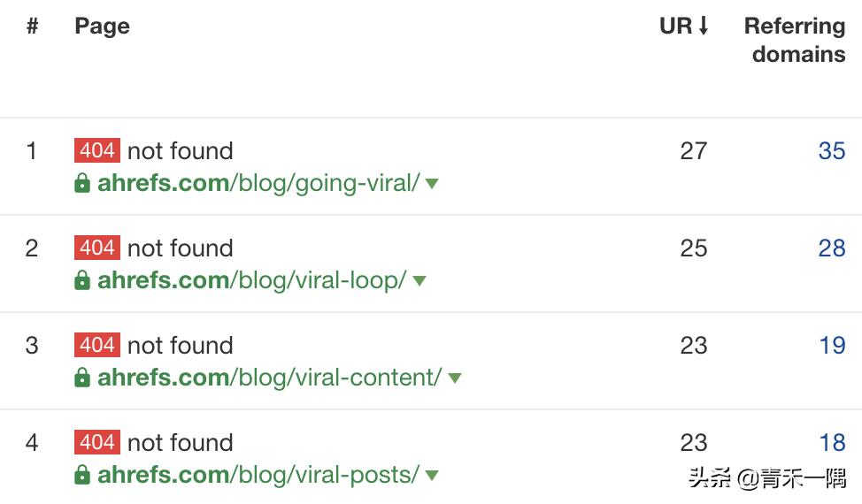The image size is (862, 504).
Task: Sort by the UR column header
Action: 684,27
